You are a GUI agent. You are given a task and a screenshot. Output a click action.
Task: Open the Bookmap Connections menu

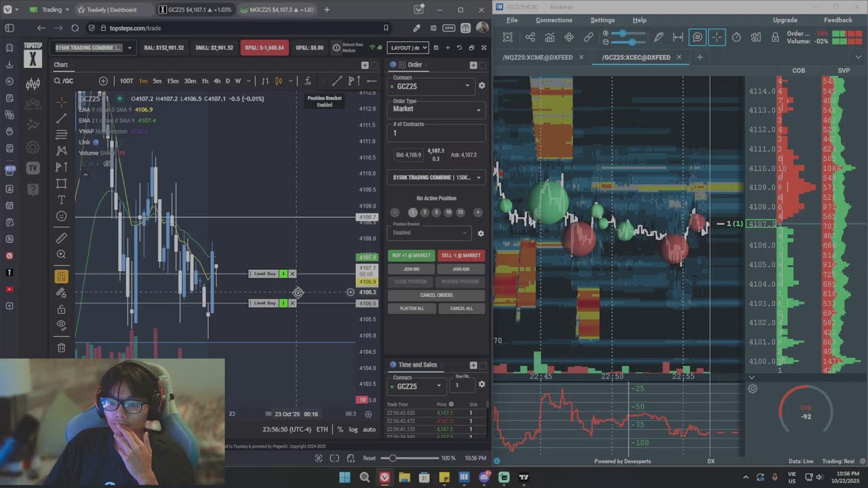click(554, 20)
